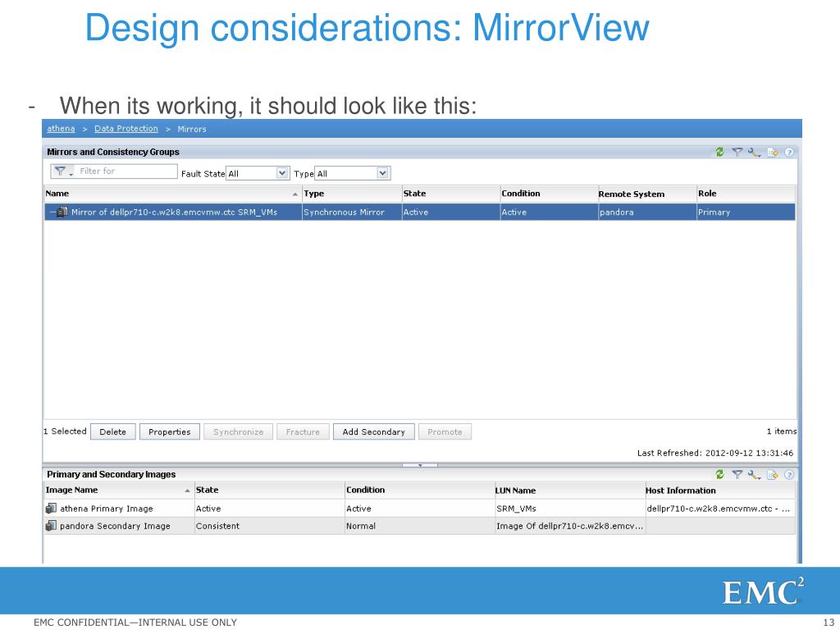840x630 pixels.
Task: Sort by the Remote System column header
Action: [646, 194]
